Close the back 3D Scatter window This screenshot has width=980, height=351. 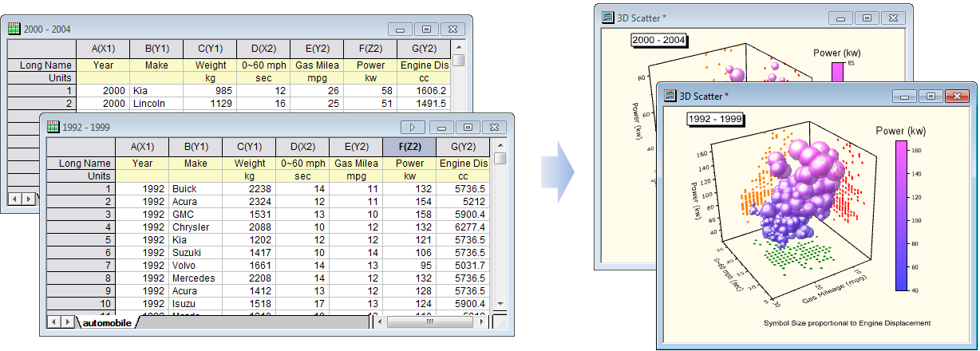click(894, 17)
